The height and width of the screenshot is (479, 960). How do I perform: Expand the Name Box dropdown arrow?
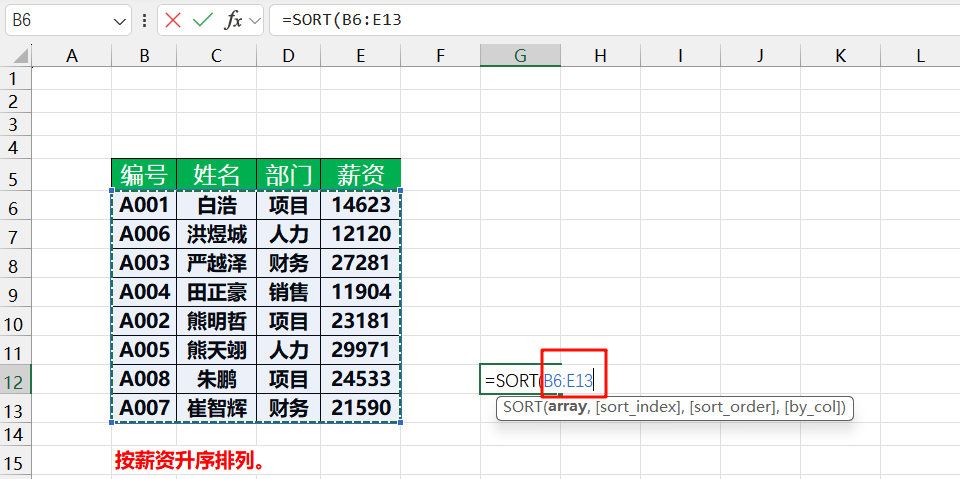click(x=119, y=21)
